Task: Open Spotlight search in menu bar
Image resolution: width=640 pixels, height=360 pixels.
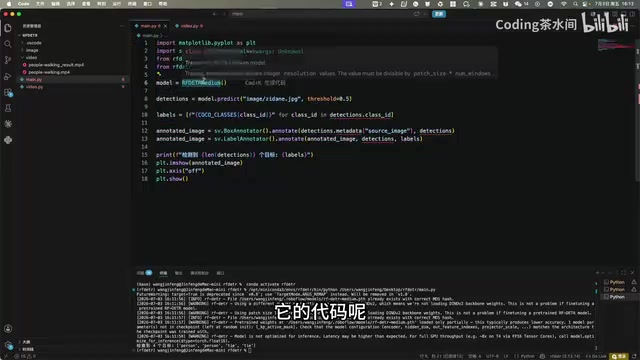Action: (575, 4)
